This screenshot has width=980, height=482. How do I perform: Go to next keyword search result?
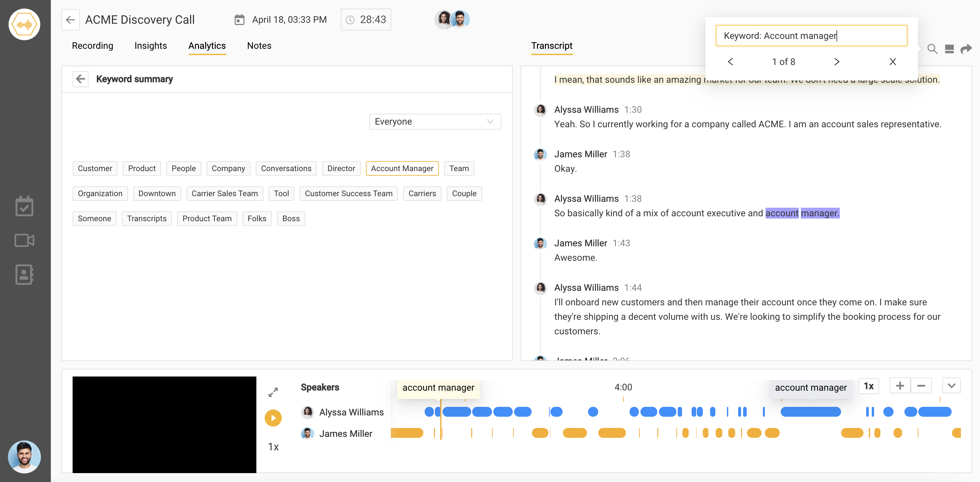tap(836, 62)
